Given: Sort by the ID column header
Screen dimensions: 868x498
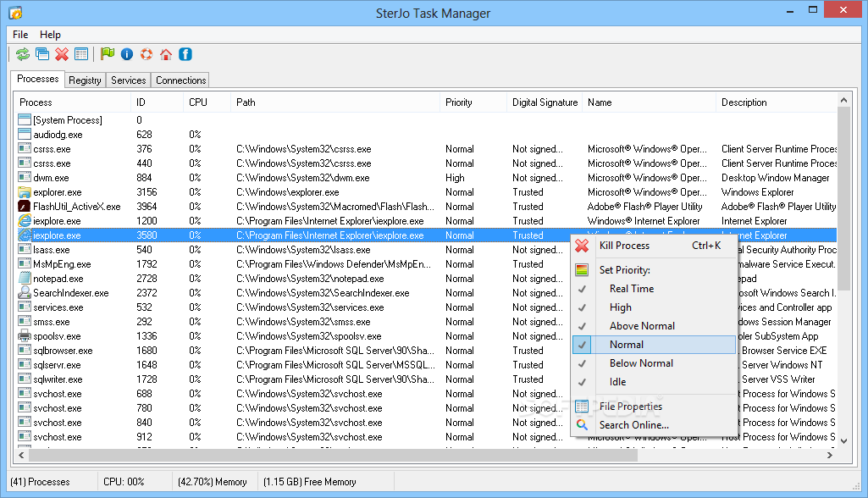Looking at the screenshot, I should point(157,102).
